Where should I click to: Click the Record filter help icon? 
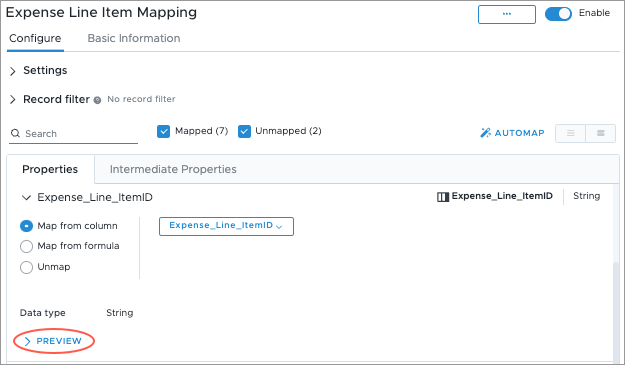pos(97,100)
